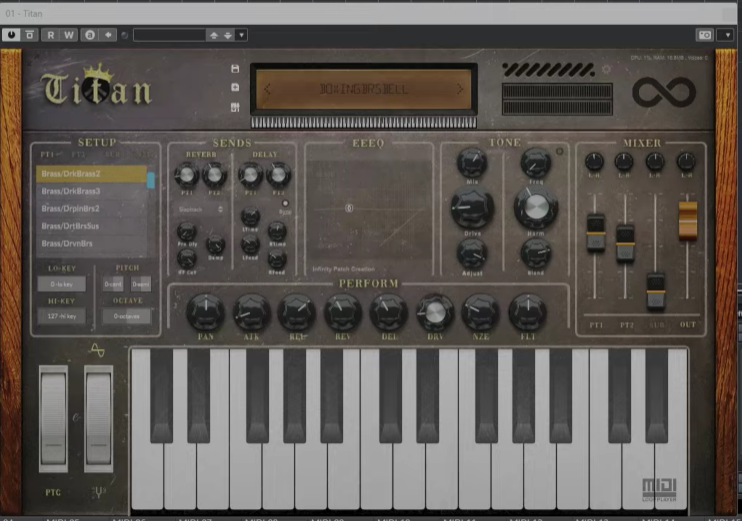Click the PT2 mixer fader

625,244
